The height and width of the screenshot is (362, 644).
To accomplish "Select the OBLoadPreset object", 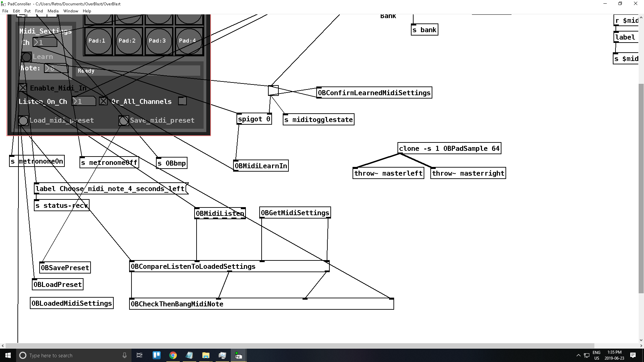I will tap(58, 285).
